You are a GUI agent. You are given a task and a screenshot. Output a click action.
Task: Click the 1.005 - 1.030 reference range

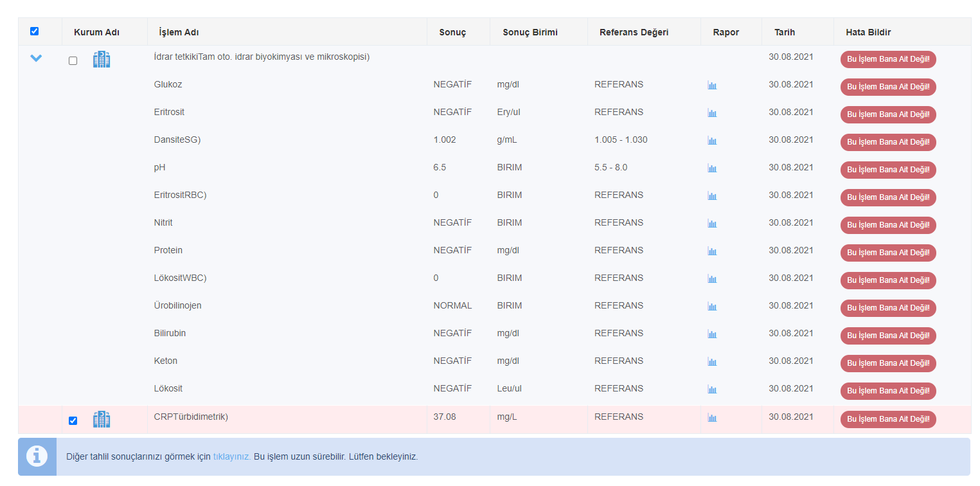[x=621, y=139]
